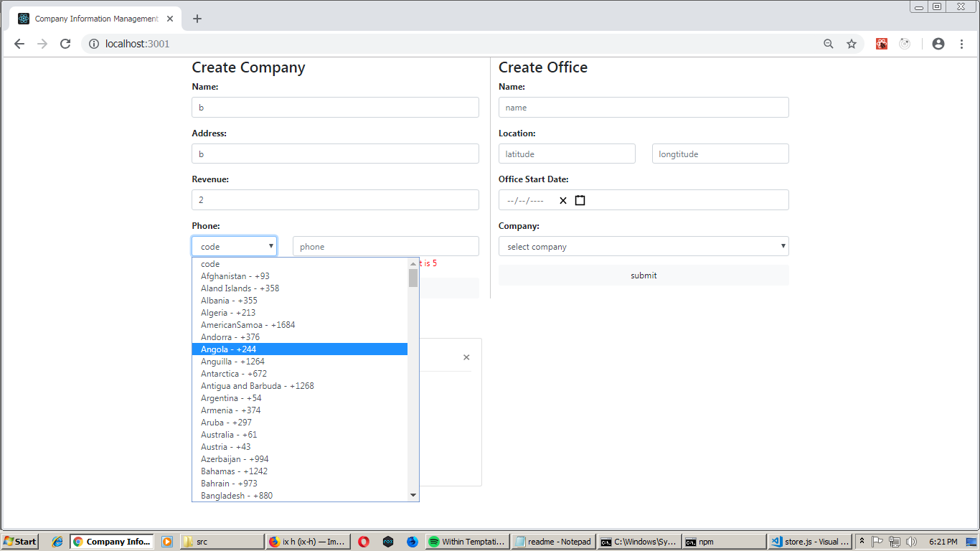This screenshot has width=980, height=551.
Task: Click the list scrollbar up arrow
Action: coord(413,263)
